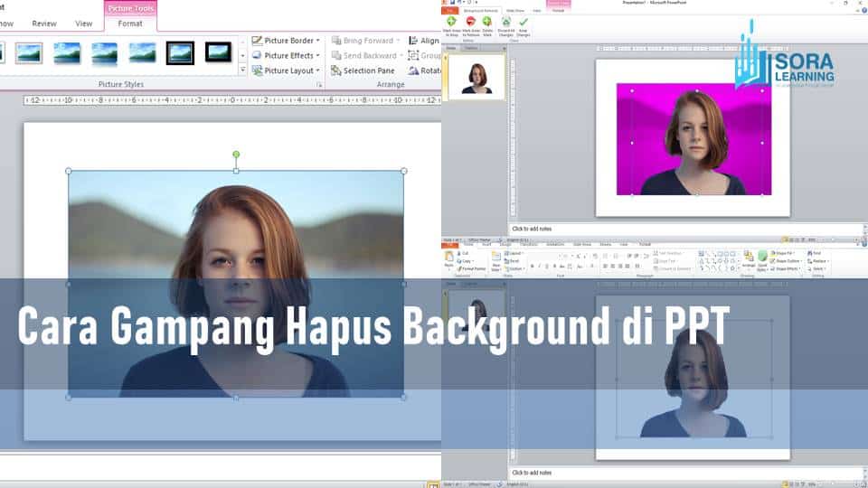Click Mark Areas to Keep
This screenshot has height=488, width=868.
pyautogui.click(x=452, y=26)
